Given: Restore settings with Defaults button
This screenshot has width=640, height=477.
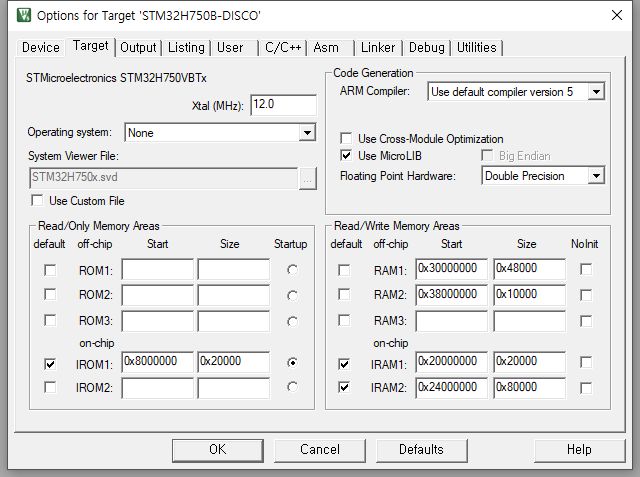Looking at the screenshot, I should click(x=421, y=450).
